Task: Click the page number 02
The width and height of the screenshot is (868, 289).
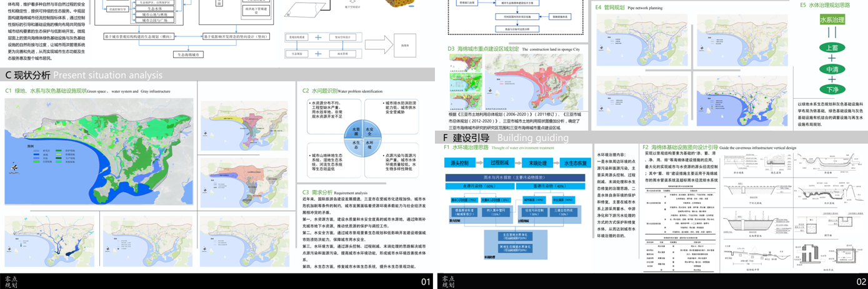Action: pos(861,281)
